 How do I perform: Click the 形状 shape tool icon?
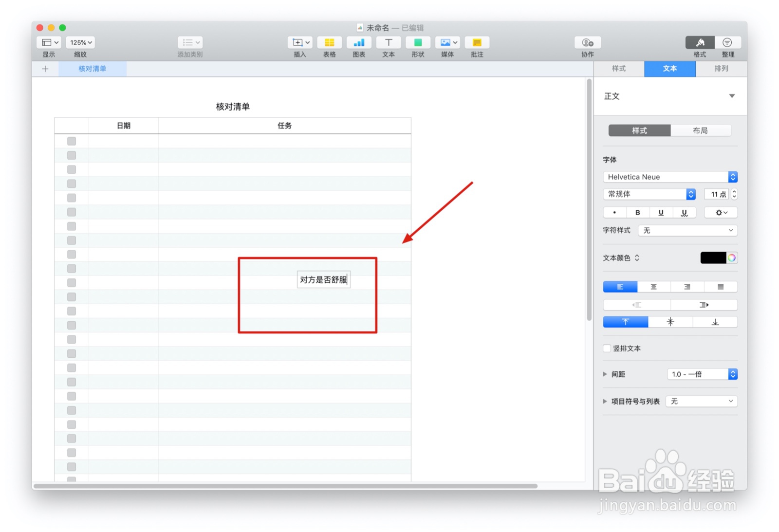pyautogui.click(x=418, y=43)
